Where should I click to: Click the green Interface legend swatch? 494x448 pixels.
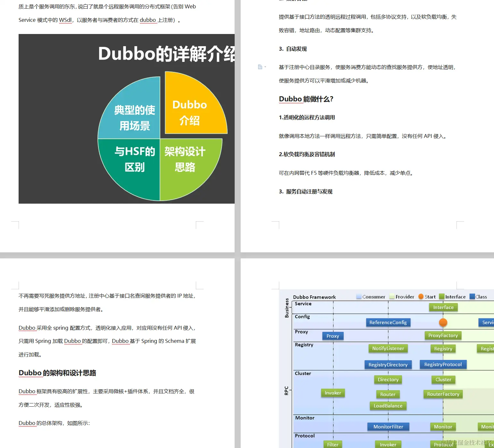click(442, 297)
